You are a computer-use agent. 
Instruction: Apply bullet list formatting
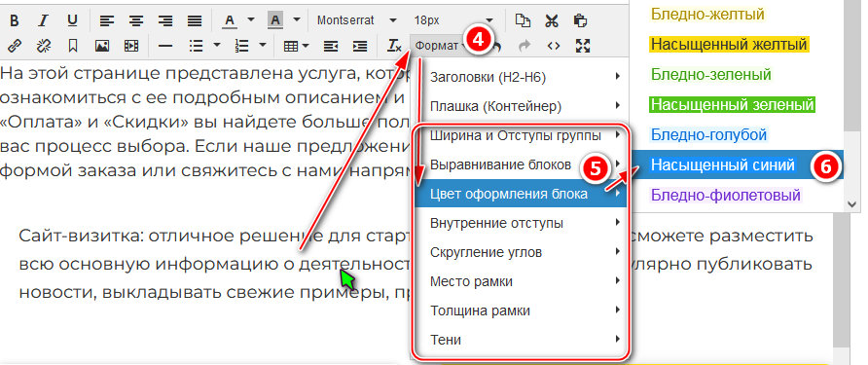(x=196, y=46)
